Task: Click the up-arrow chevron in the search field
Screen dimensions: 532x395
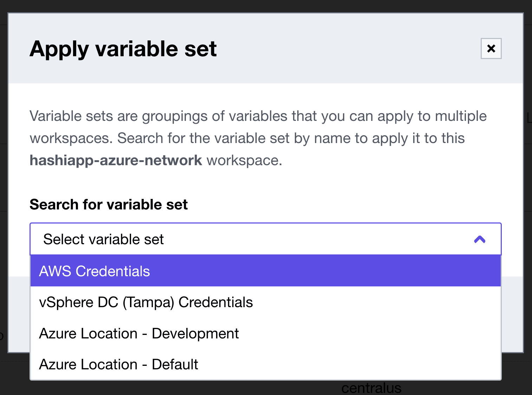Action: (x=479, y=239)
